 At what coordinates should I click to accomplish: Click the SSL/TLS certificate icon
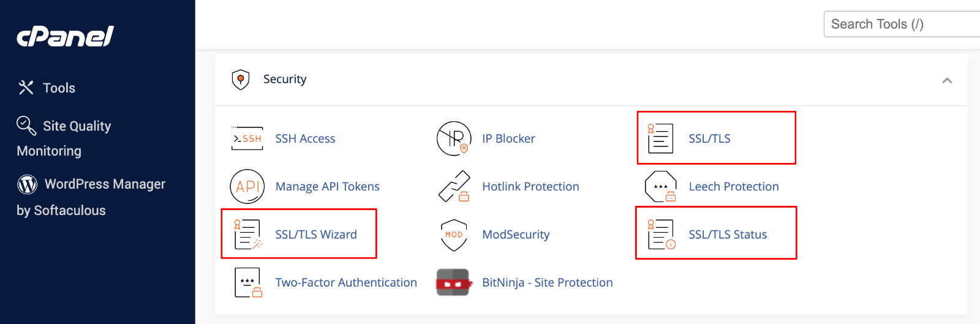[660, 138]
